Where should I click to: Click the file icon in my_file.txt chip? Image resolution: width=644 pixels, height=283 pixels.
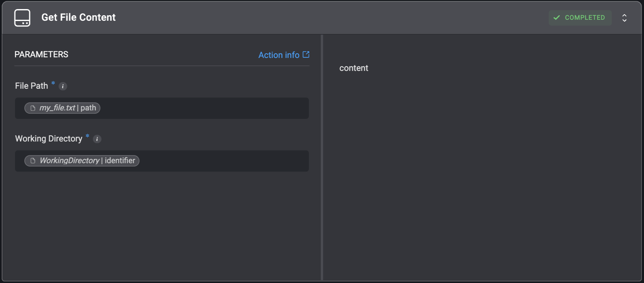(33, 108)
